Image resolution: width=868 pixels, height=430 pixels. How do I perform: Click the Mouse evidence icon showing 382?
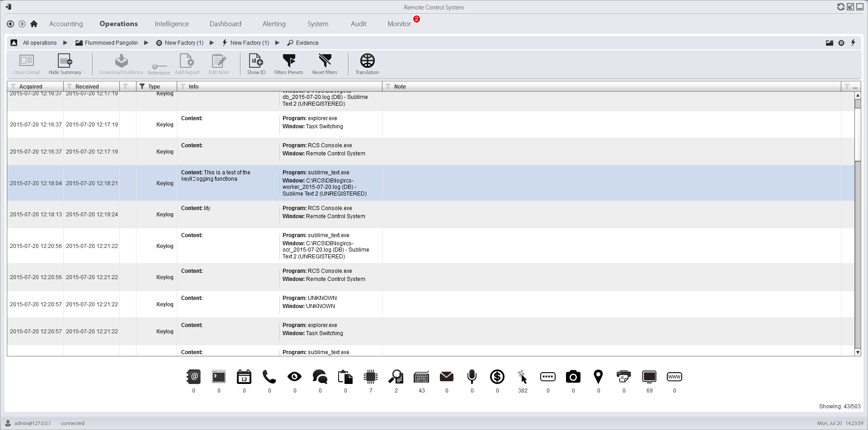[x=522, y=377]
